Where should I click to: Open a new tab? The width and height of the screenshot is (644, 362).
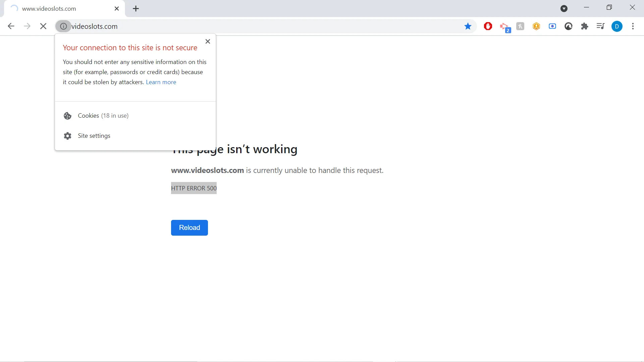pyautogui.click(x=136, y=9)
